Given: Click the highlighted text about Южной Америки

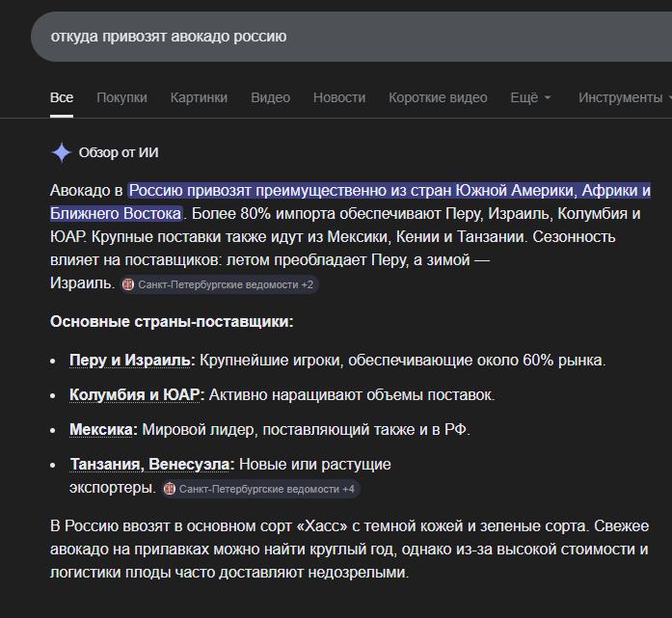Looking at the screenshot, I should [390, 190].
